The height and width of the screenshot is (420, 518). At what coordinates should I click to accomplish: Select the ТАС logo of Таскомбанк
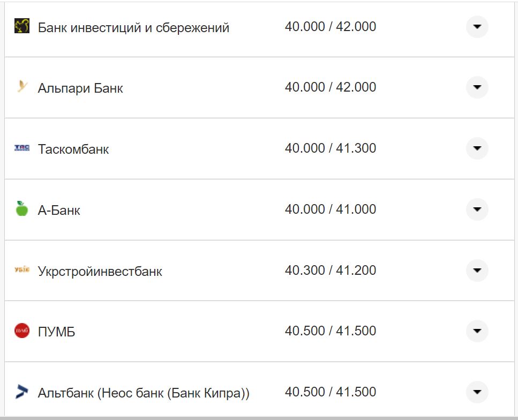[x=20, y=148]
